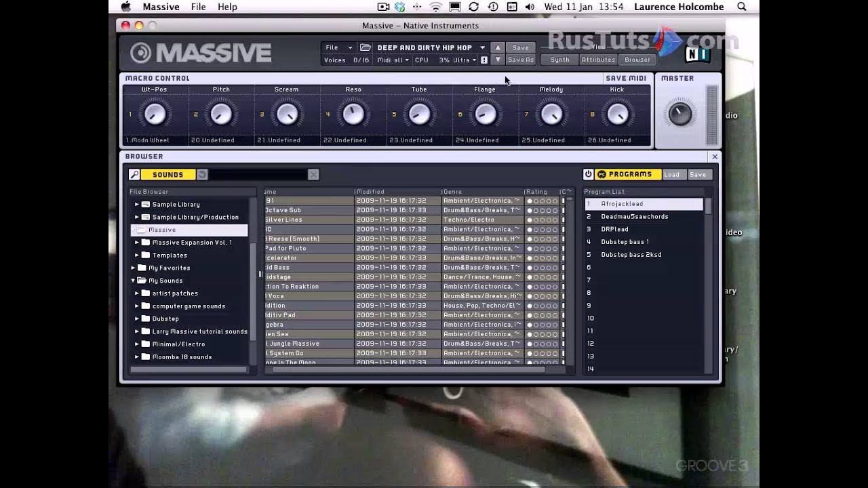Image resolution: width=868 pixels, height=488 pixels.
Task: Click the Time Machine icon in menu bar
Action: click(493, 7)
